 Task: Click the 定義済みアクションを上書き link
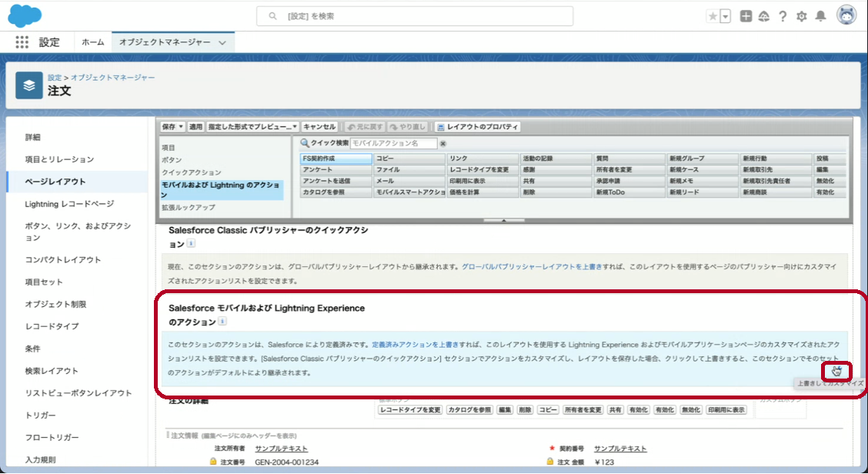pyautogui.click(x=416, y=345)
